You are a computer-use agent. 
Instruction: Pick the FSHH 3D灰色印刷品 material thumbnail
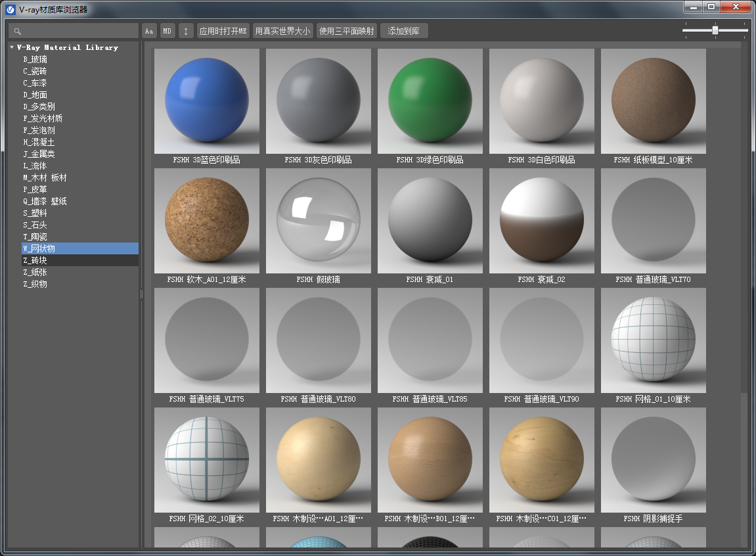(319, 101)
